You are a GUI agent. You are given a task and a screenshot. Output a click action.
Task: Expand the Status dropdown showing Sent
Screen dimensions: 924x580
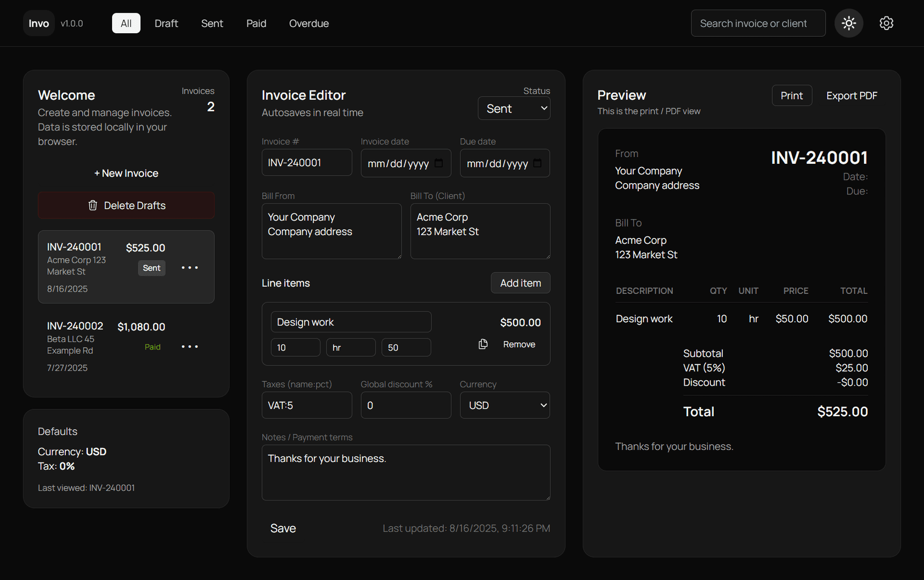514,108
